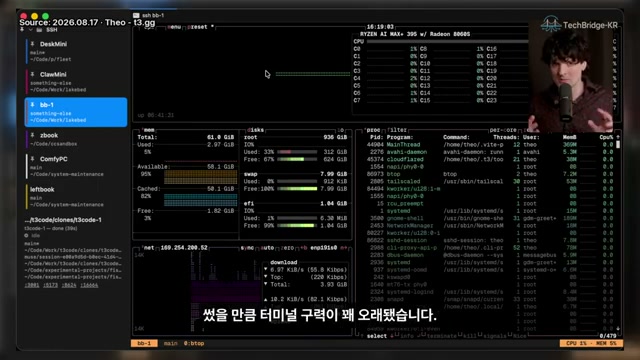Viewport: 640px width, 360px height.
Task: Click the root disk used bar
Action: [x=297, y=152]
